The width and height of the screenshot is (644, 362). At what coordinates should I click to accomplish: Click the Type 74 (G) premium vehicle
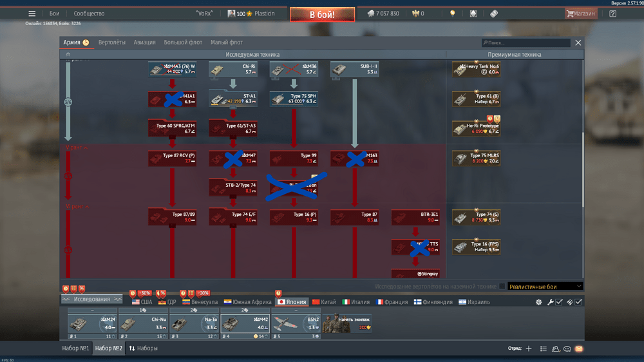[x=477, y=217]
